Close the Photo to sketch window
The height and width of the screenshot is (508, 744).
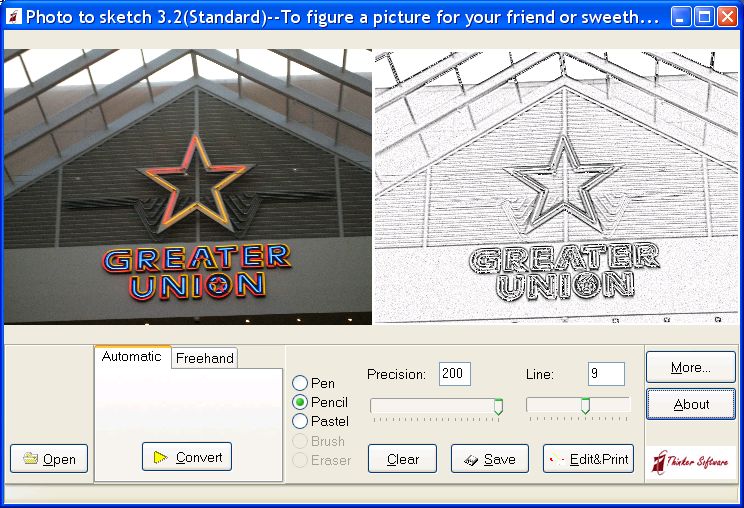(x=727, y=17)
